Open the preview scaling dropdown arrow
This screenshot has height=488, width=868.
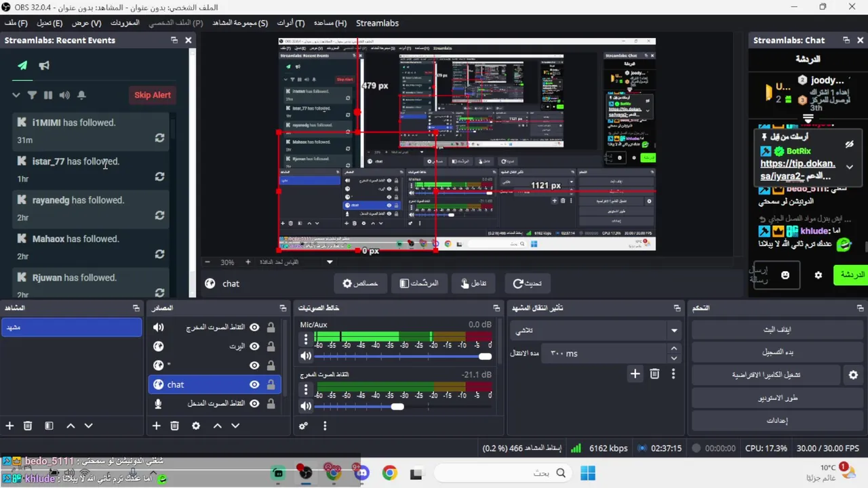click(330, 262)
